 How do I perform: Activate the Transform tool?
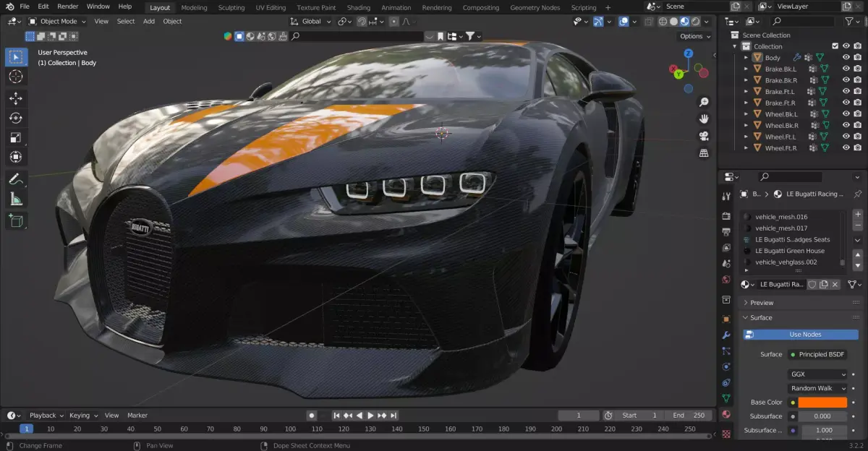click(16, 157)
